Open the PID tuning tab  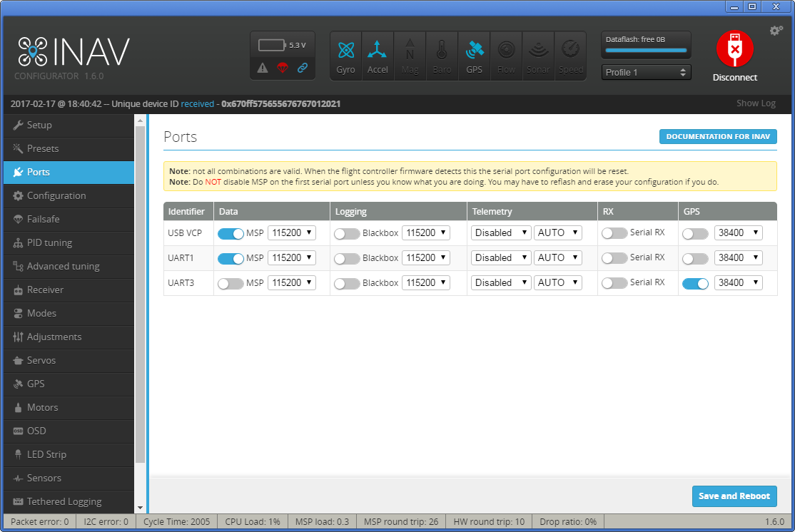coord(69,242)
